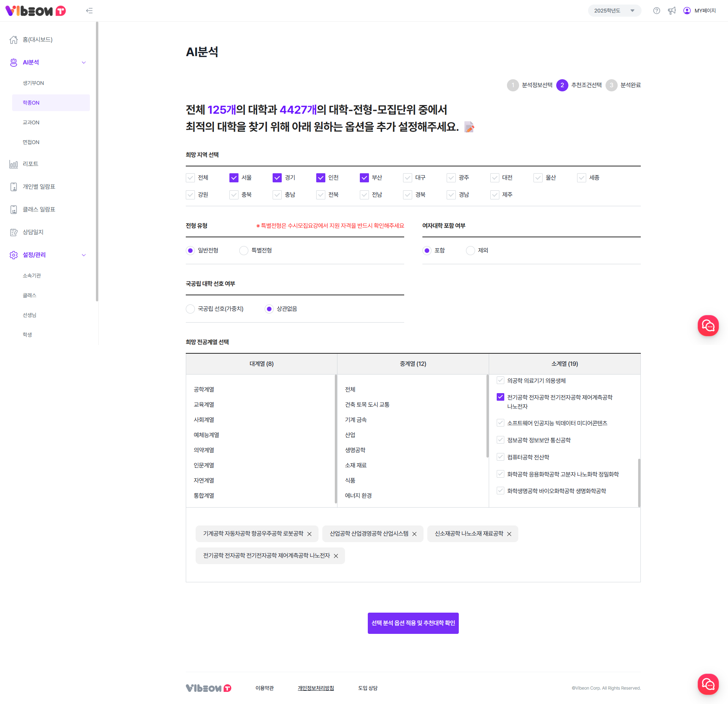728x704 pixels.
Task: Click the 상담일지 notepad icon
Action: tap(14, 232)
